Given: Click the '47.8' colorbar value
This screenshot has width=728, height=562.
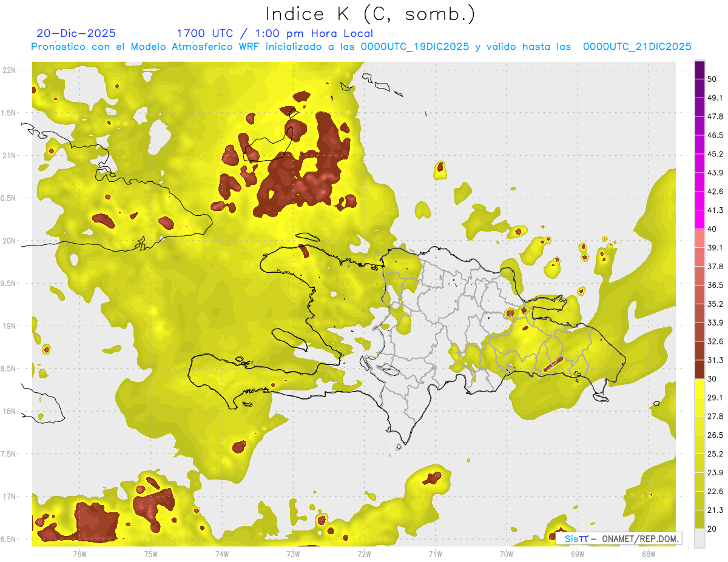Looking at the screenshot, I should coord(715,116).
